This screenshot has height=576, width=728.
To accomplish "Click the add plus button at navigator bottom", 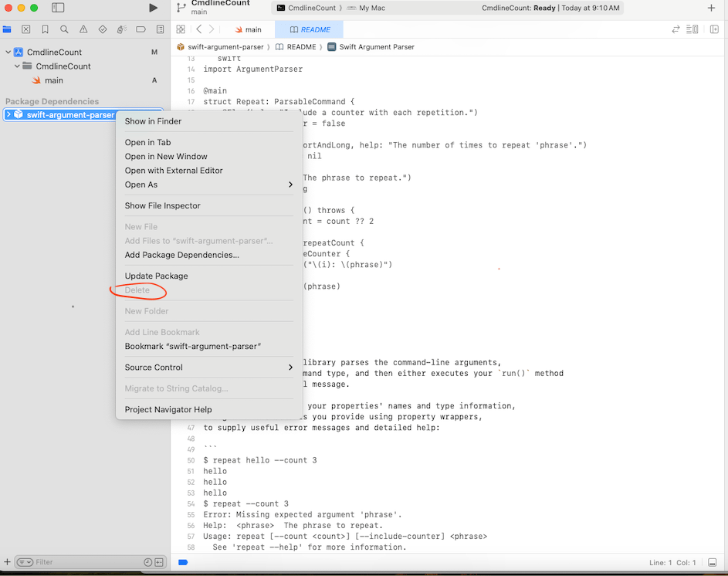I will [7, 562].
